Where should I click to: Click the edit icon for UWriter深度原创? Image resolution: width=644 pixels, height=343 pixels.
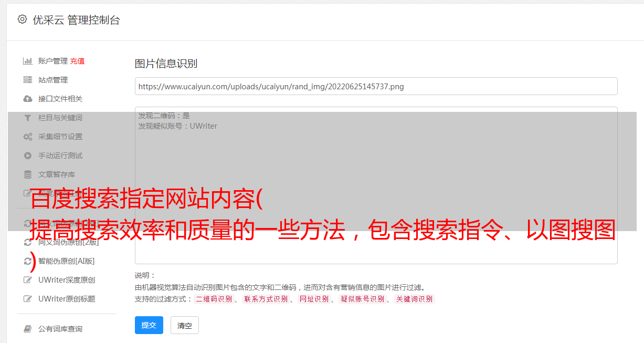point(28,280)
